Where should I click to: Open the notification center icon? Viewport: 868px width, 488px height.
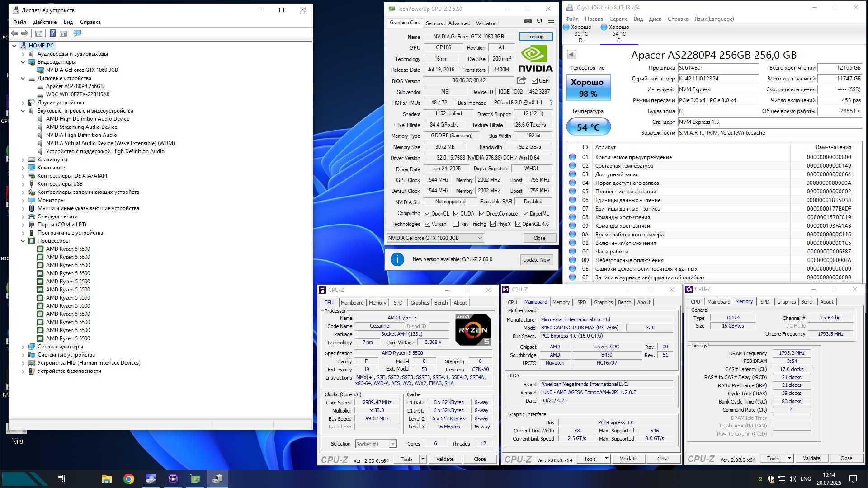pos(853,479)
